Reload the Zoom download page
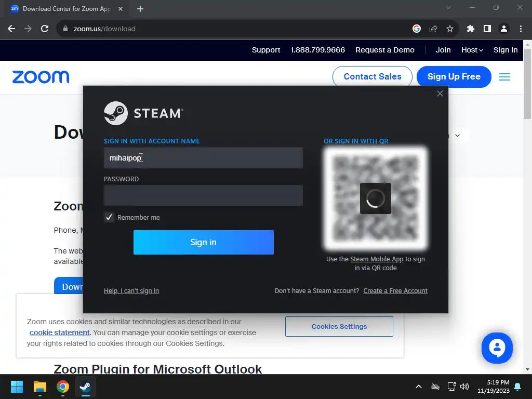The height and width of the screenshot is (399, 532). (45, 29)
